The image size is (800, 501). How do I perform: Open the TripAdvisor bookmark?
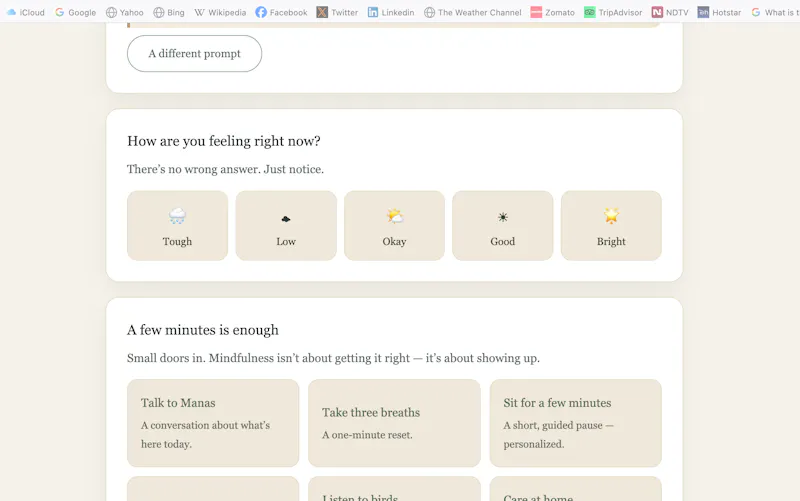coord(613,12)
